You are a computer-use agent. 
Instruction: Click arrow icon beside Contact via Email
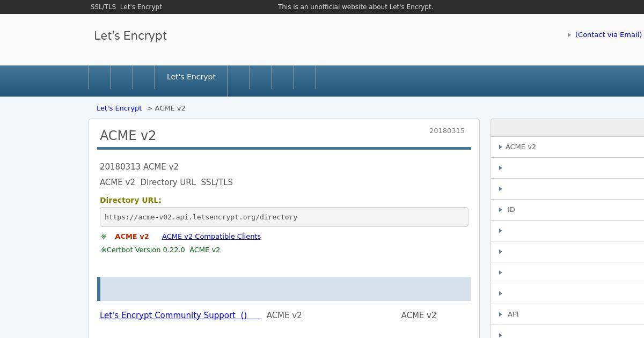(569, 35)
